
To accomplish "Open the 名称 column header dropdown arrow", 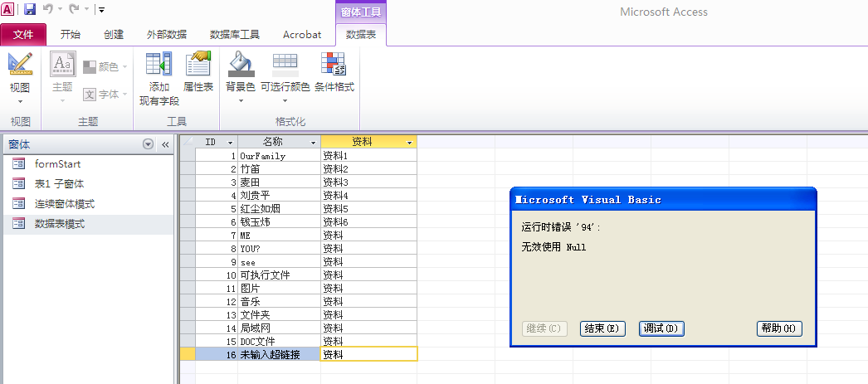I will pos(312,143).
